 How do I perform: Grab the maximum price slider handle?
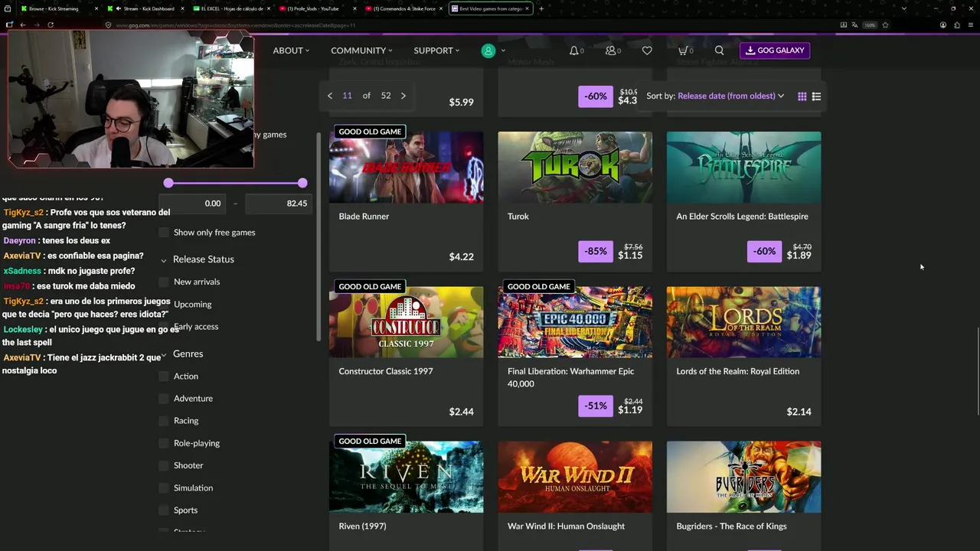click(x=302, y=183)
